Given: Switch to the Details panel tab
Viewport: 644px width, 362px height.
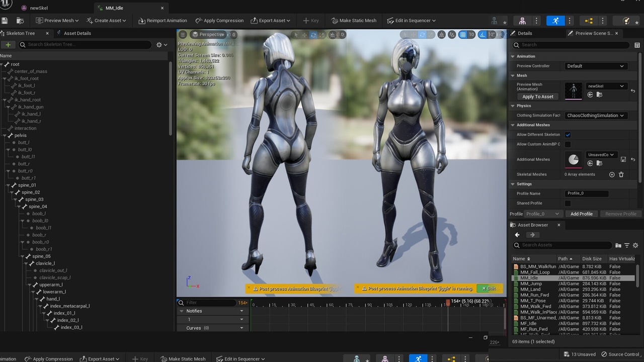Looking at the screenshot, I should (x=525, y=33).
